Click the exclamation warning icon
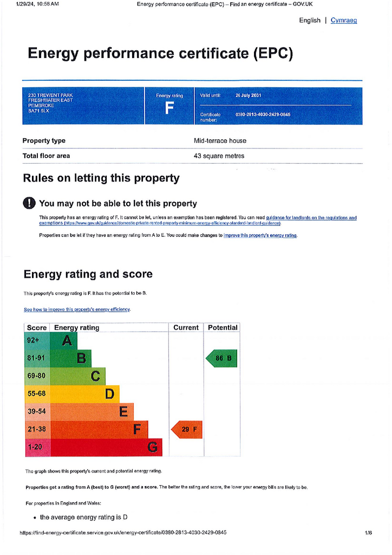This screenshot has height=555, width=392. 29,203
